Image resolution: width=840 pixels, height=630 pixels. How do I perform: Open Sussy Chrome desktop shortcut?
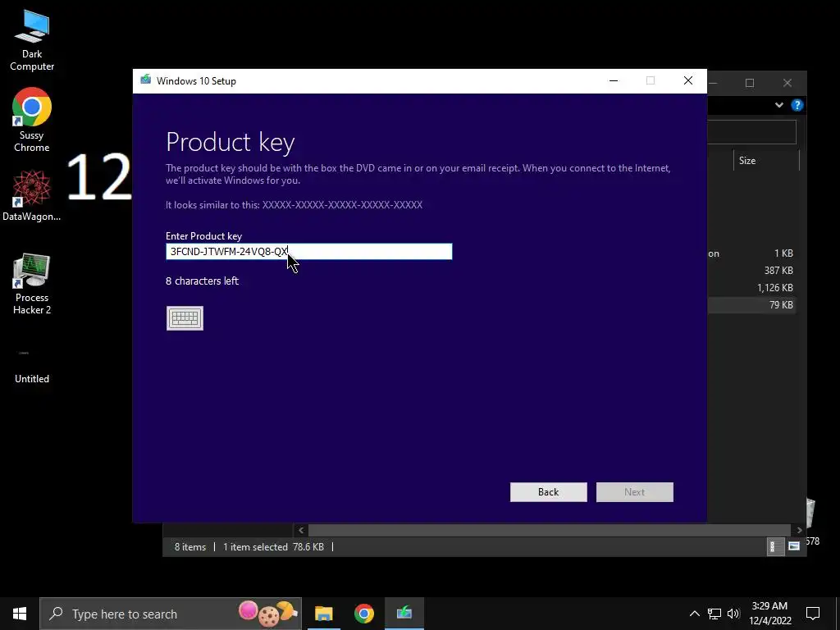32,120
